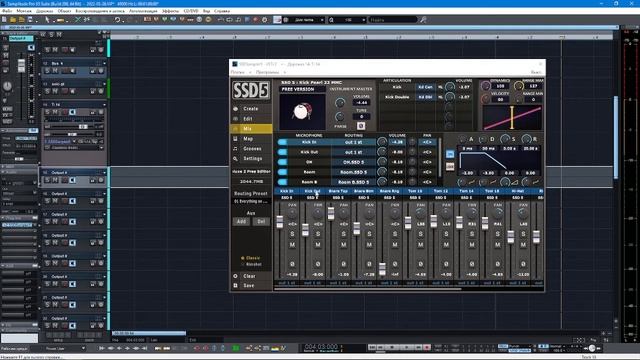
Task: Click the Tom 10 pan knob
Action: click(x=420, y=213)
